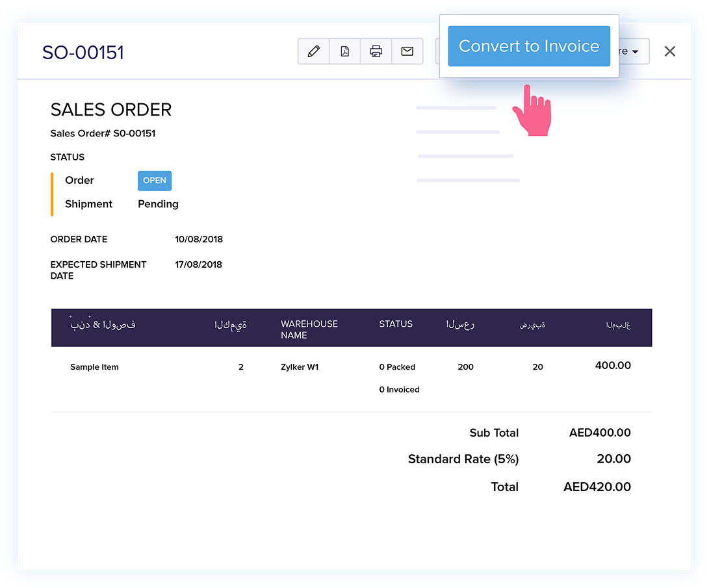Download the sales order as PDF

[x=345, y=51]
